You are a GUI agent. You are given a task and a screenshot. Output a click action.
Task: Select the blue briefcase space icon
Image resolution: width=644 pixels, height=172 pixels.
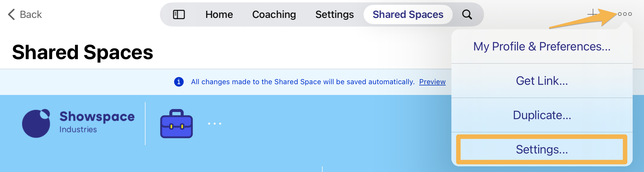point(176,125)
